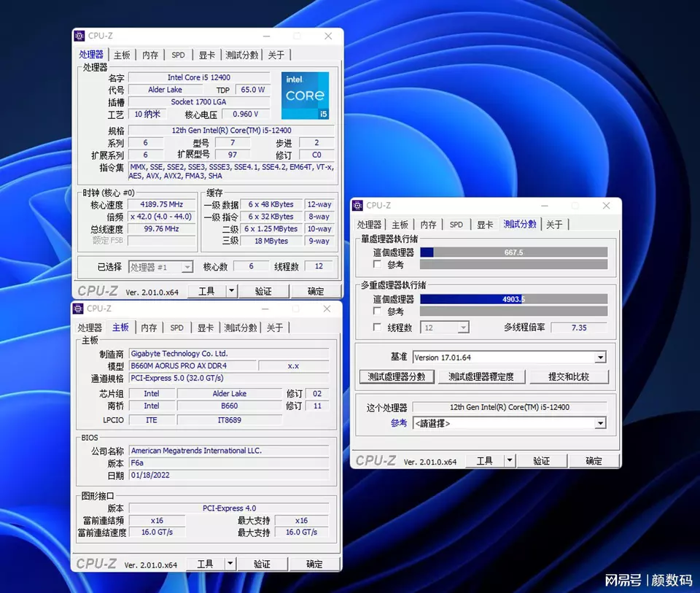Screen dimensions: 700x593
Task: Open 显卡 tab in mainboard window
Action: click(x=206, y=327)
